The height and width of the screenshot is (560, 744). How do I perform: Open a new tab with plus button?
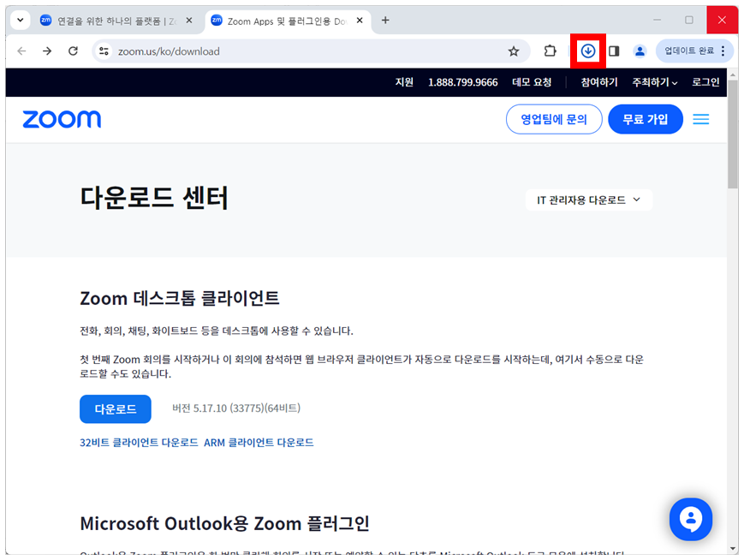(385, 21)
